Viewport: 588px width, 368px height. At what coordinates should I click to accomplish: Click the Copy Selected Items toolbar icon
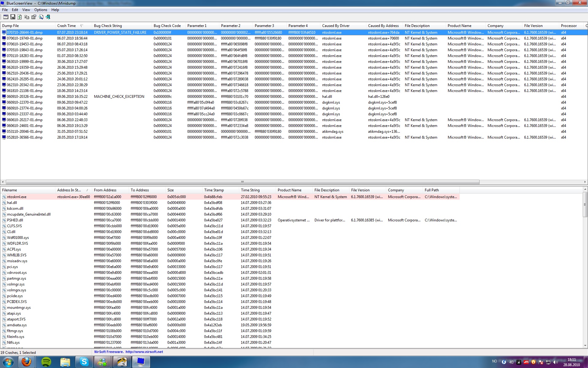coord(27,17)
